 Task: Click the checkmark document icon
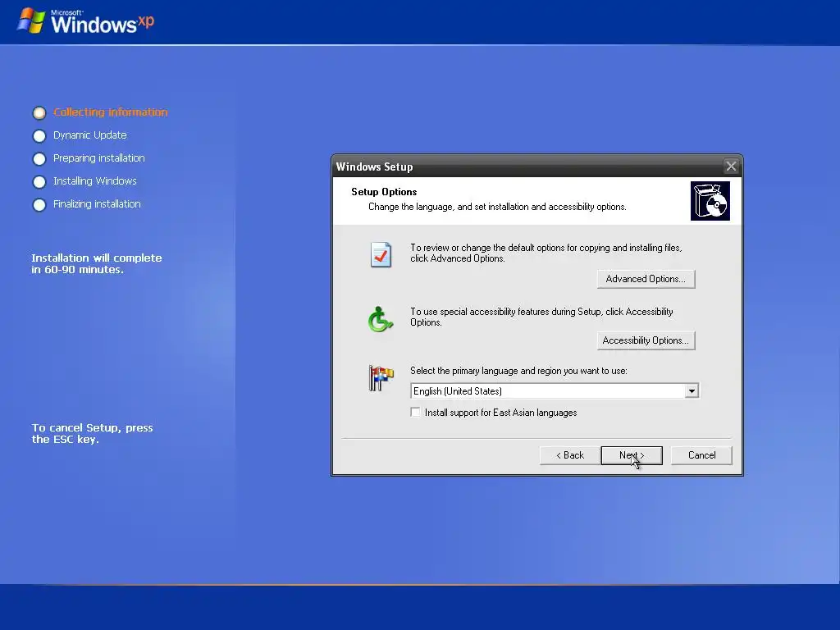coord(381,255)
